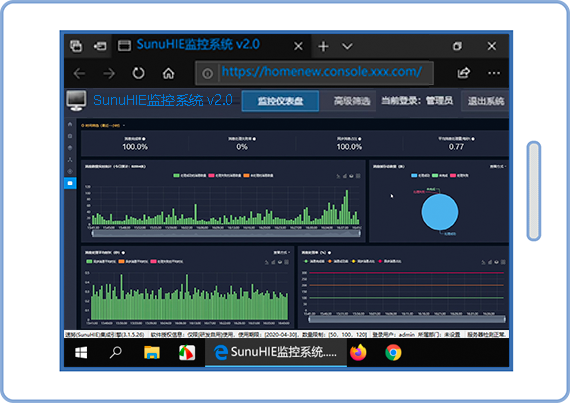This screenshot has width=570, height=403.
Task: Click the share icon beside the address bar
Action: click(463, 73)
